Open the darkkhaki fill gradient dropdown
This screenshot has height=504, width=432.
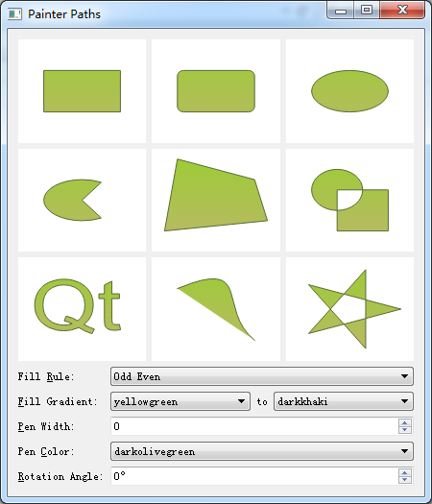(344, 401)
